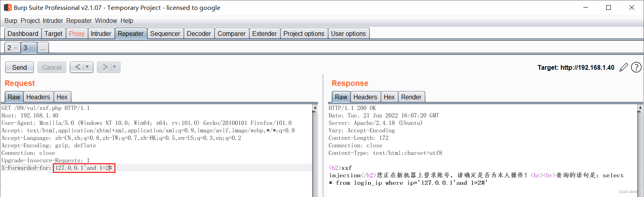Click the GET /09/vul/xxf.php request line

pyautogui.click(x=46, y=108)
